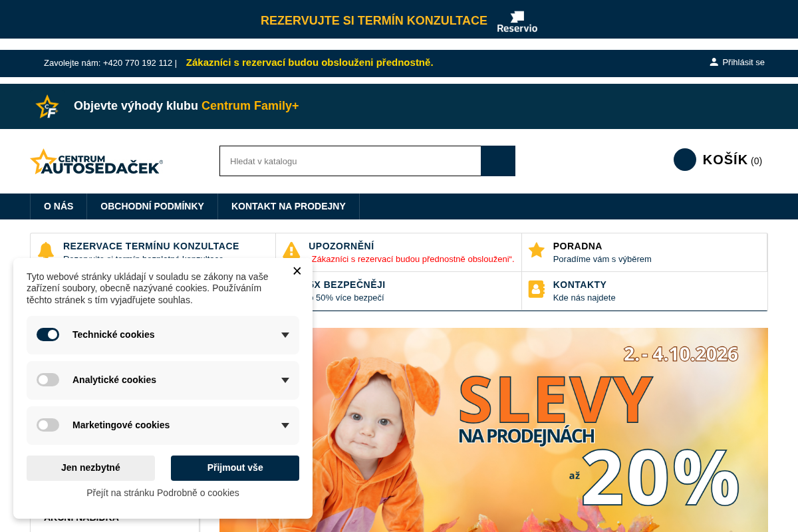Open the KONTAKTY link
Viewport: 798px width, 532px height.
pos(580,285)
